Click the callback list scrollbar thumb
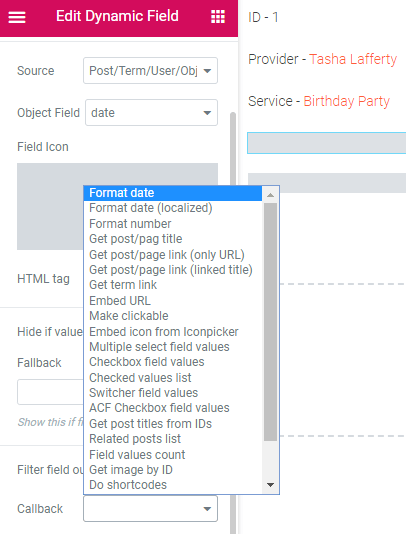406x534 pixels. click(271, 322)
